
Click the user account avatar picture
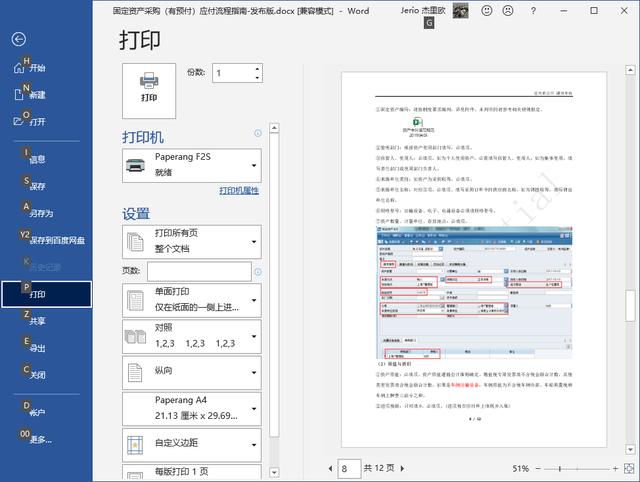460,11
